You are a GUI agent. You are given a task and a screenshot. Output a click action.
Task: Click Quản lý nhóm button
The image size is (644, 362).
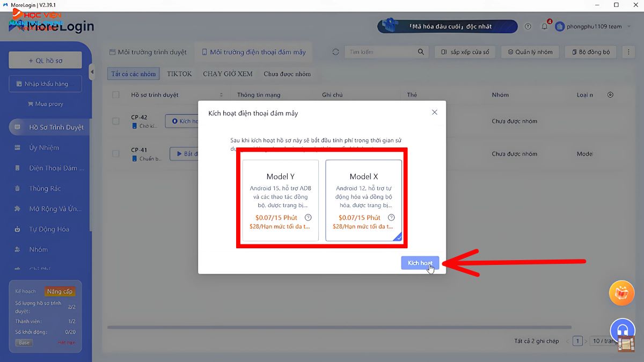(530, 52)
